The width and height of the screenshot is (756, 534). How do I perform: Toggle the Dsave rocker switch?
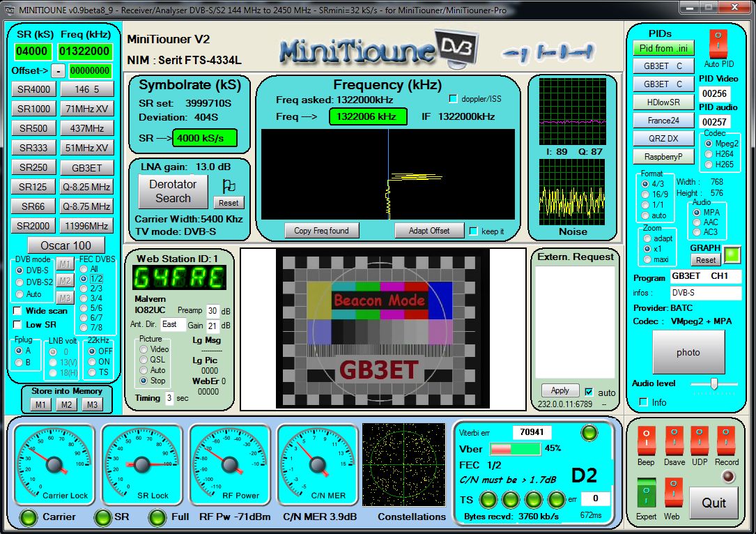[x=674, y=440]
